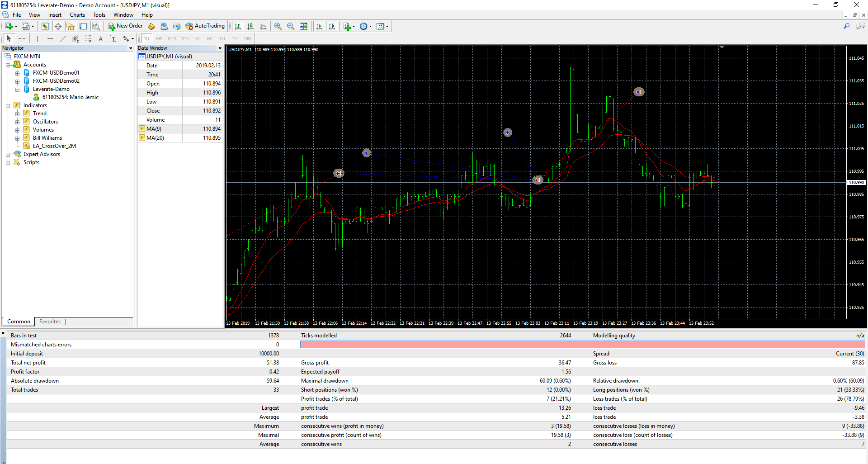Open the Templates button
The image size is (868, 464).
coord(380,26)
